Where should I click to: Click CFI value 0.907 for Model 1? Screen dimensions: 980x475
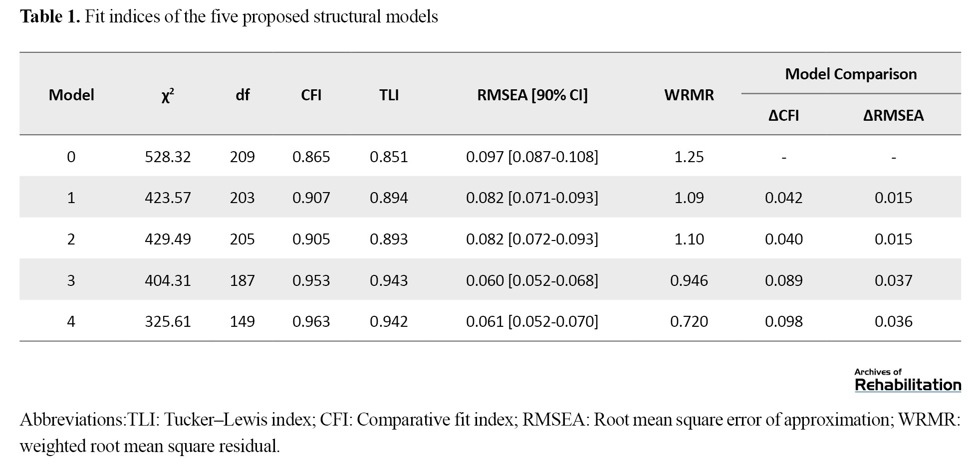(311, 198)
